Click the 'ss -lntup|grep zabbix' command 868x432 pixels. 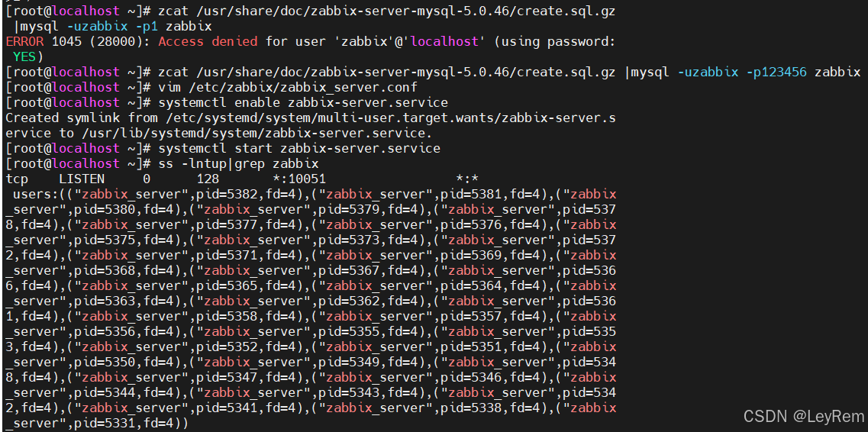point(239,164)
